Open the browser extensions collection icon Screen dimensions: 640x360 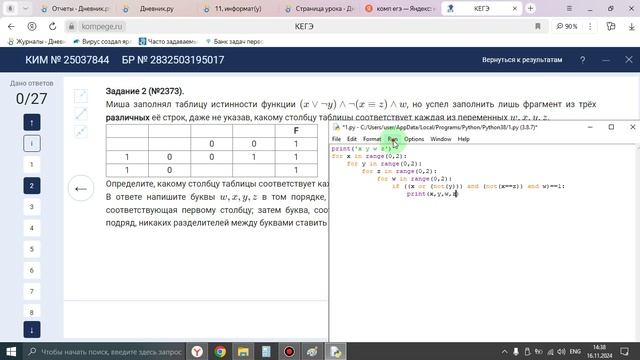point(611,27)
